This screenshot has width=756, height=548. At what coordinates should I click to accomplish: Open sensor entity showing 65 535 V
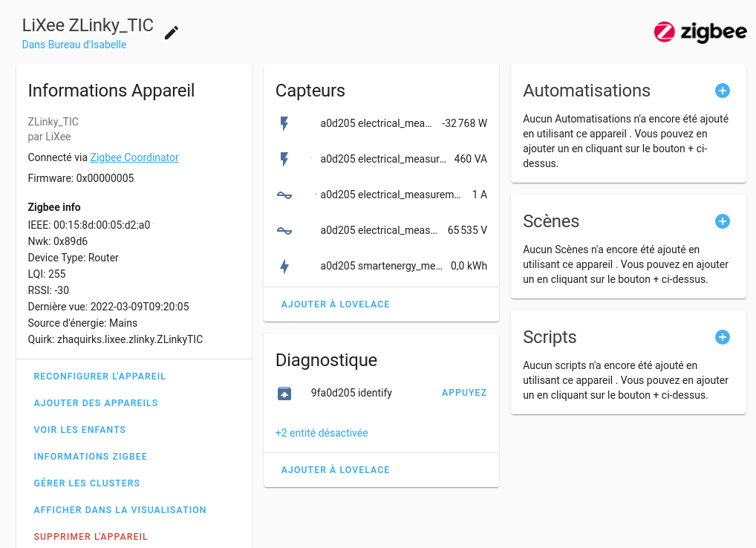[x=382, y=230]
